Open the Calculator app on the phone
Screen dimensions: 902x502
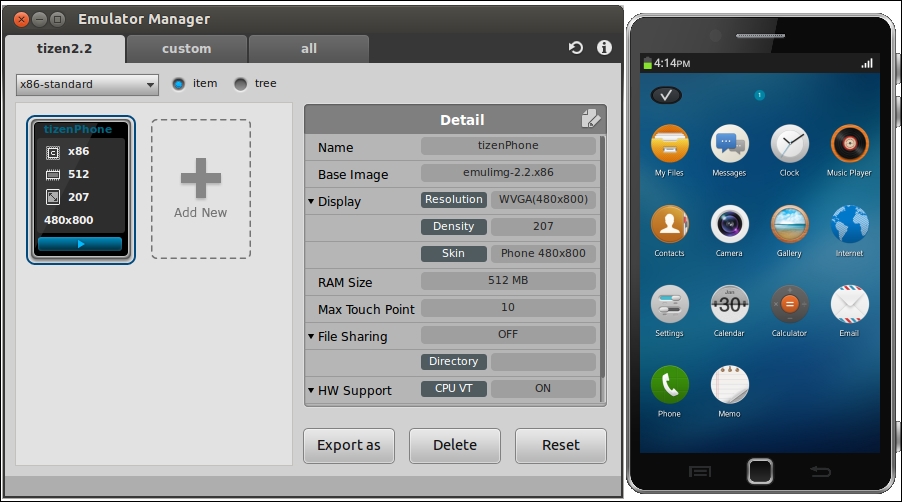pyautogui.click(x=789, y=304)
